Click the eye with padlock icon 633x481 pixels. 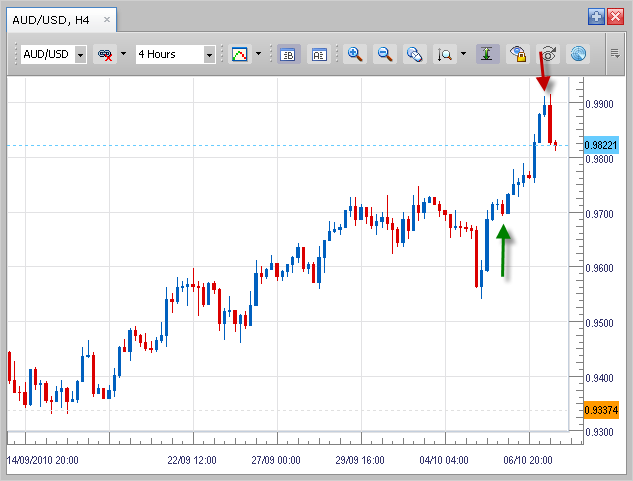click(518, 54)
